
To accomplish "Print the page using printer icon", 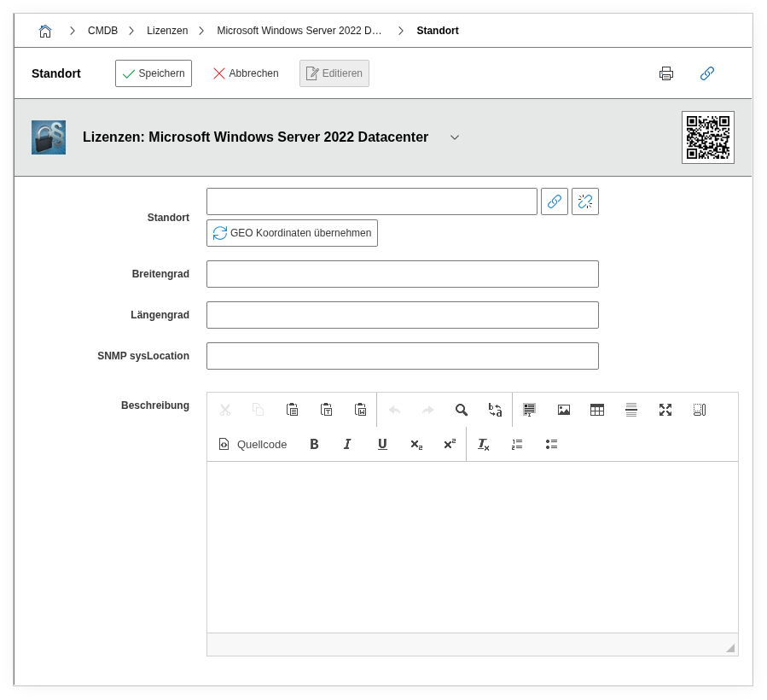I will [666, 73].
